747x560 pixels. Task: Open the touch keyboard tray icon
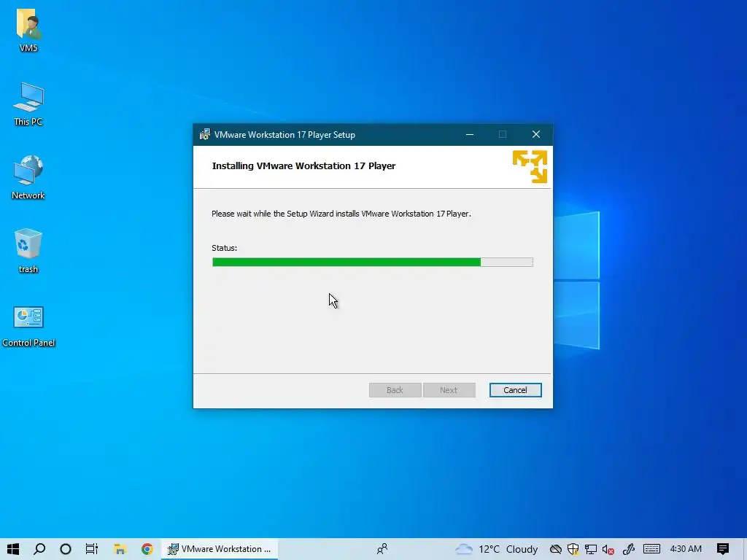(x=651, y=549)
